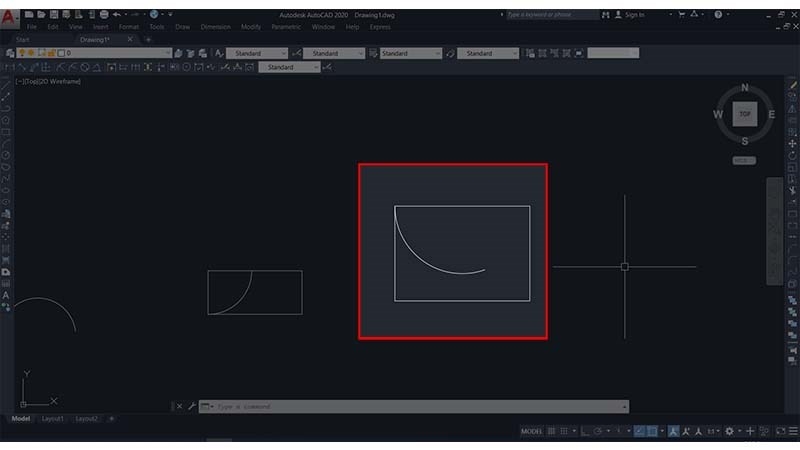
Task: Click the Help question mark icon
Action: [718, 15]
